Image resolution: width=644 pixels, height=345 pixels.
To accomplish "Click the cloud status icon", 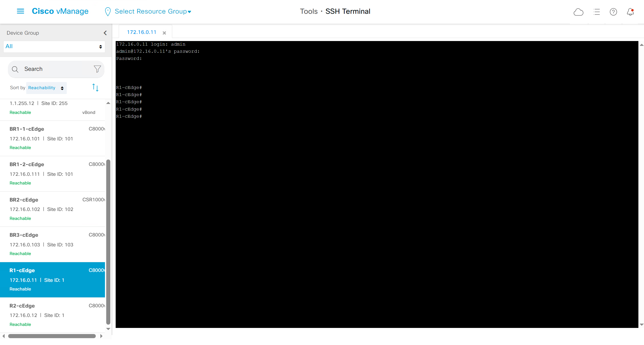I will pos(578,12).
